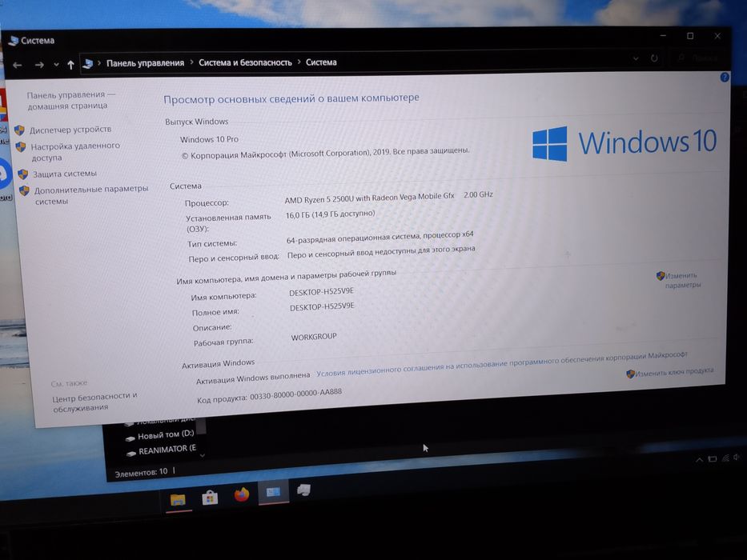Open 'Настройка удаленного доступа' link
The image size is (747, 560).
pos(74,151)
